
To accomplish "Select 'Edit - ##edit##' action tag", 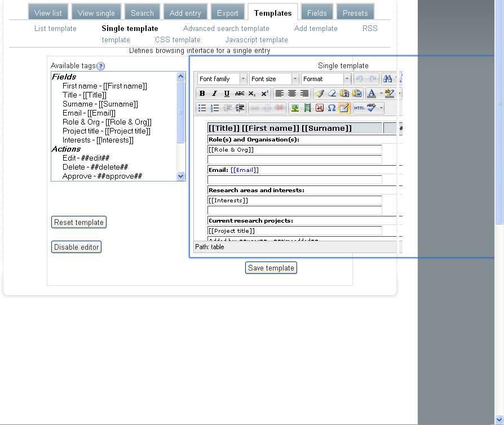I will pos(86,158).
